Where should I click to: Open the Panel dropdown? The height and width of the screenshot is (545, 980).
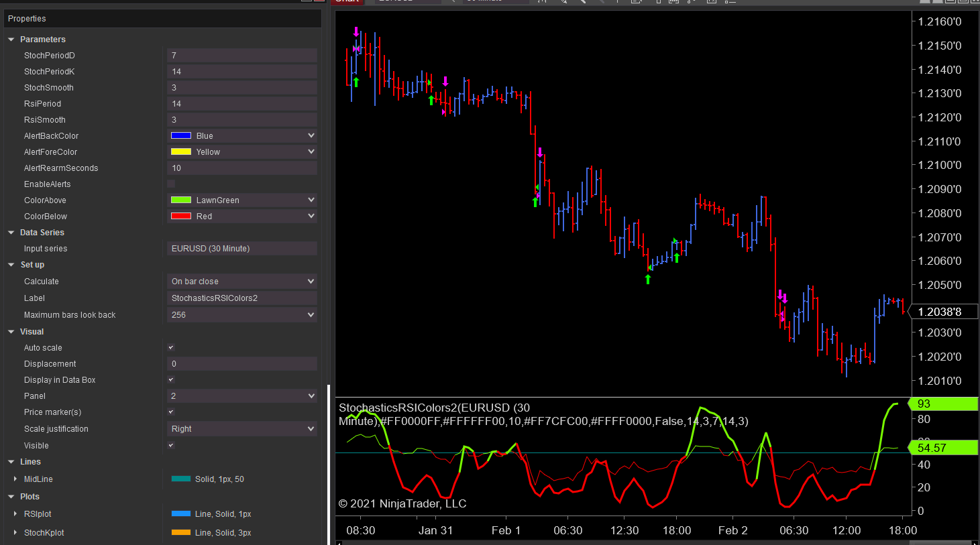click(242, 396)
